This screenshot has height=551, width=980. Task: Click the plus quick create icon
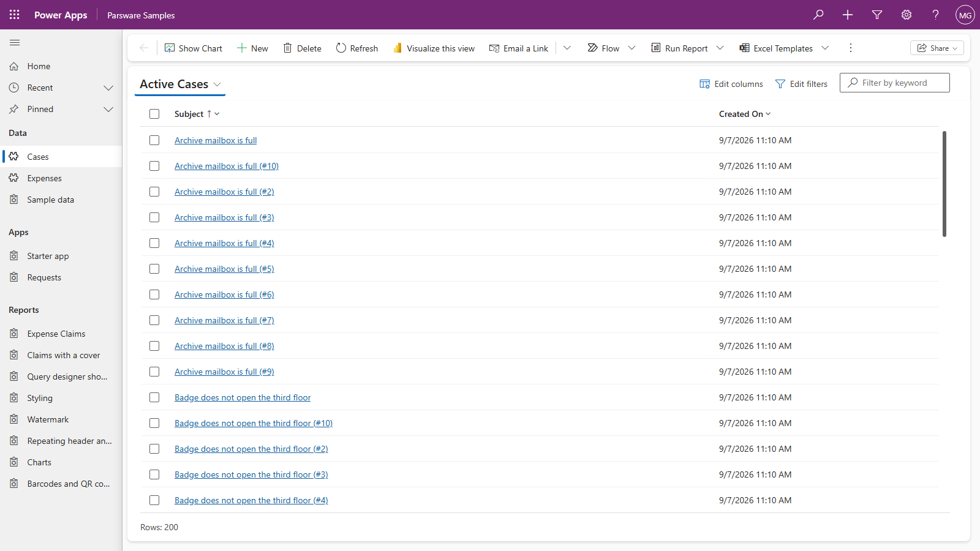point(848,15)
